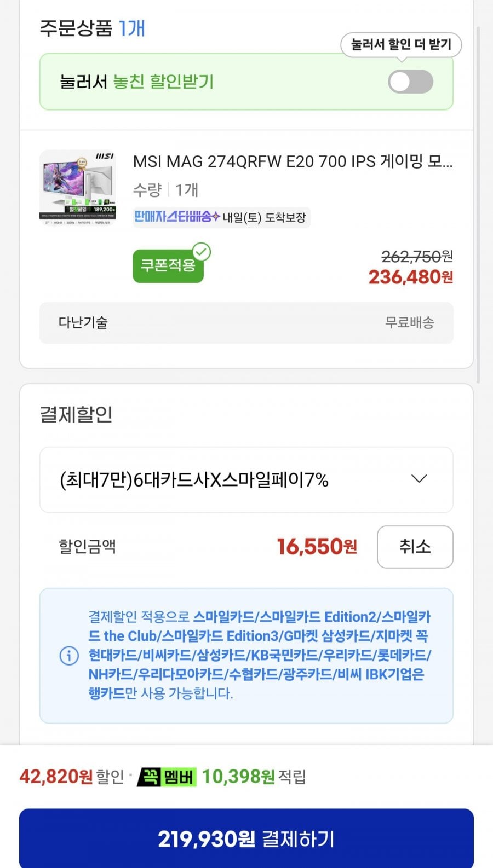Click the 10,398원 적립 points text

coord(254,777)
